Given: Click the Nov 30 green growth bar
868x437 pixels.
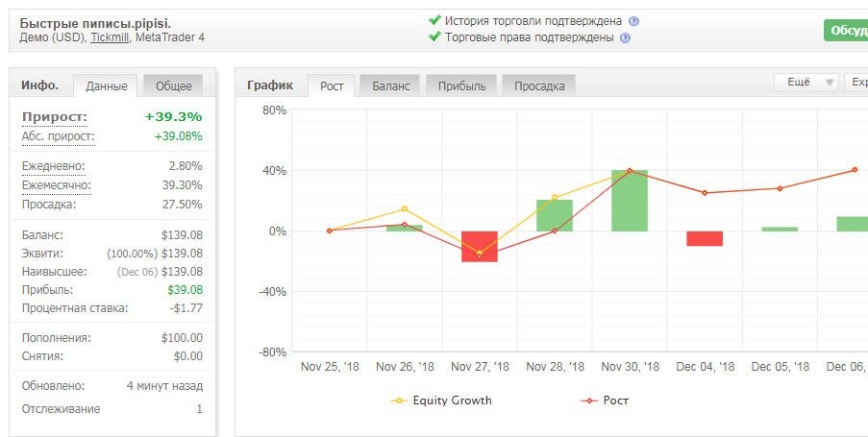Looking at the screenshot, I should pyautogui.click(x=630, y=201).
